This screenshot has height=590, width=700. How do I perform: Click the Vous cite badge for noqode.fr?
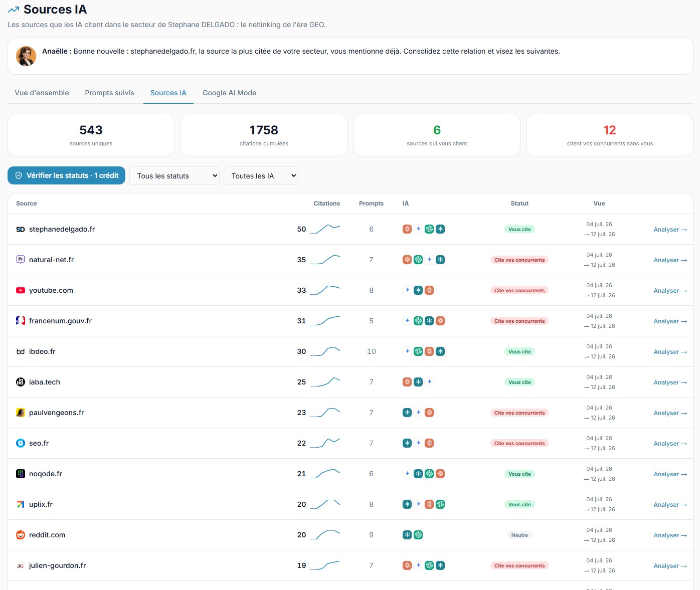point(519,474)
